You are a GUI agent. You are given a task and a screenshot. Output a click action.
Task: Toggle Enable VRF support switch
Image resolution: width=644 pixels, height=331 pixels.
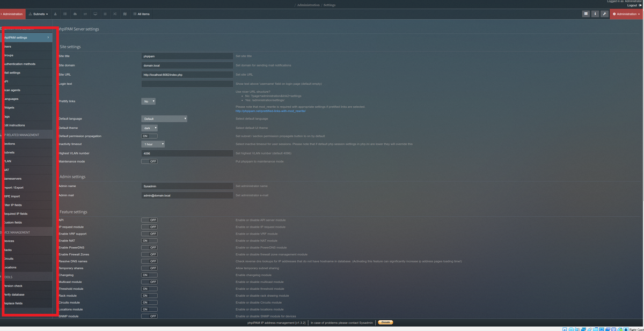[x=149, y=234]
